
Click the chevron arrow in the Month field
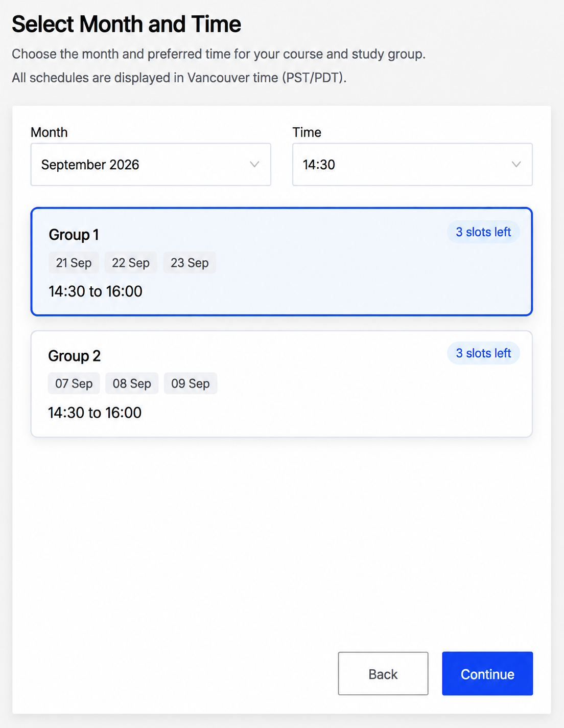tap(254, 165)
